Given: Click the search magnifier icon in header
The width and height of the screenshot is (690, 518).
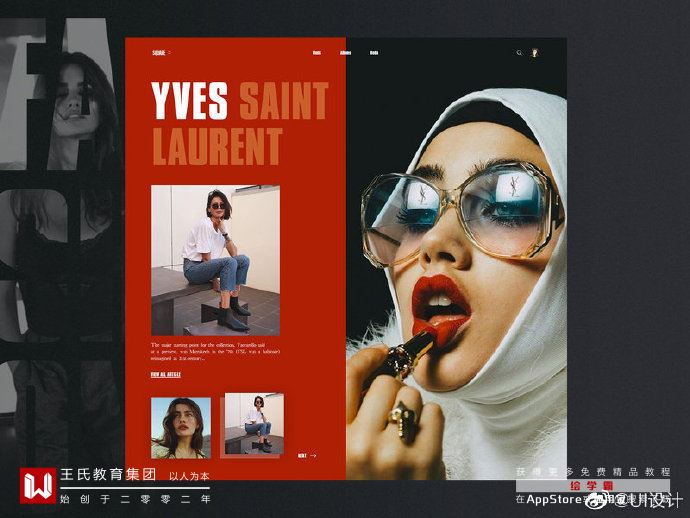Looking at the screenshot, I should tap(519, 53).
